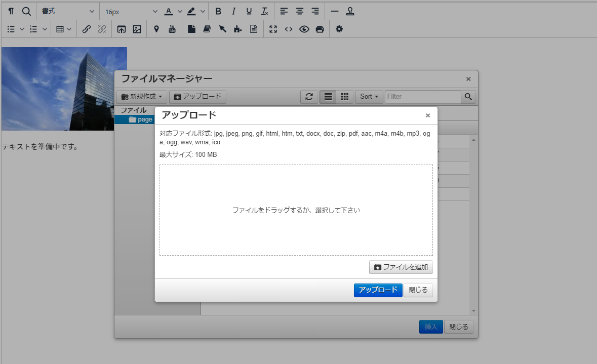The height and width of the screenshot is (364, 597).
Task: Expand numbered list style options
Action: coord(45,29)
